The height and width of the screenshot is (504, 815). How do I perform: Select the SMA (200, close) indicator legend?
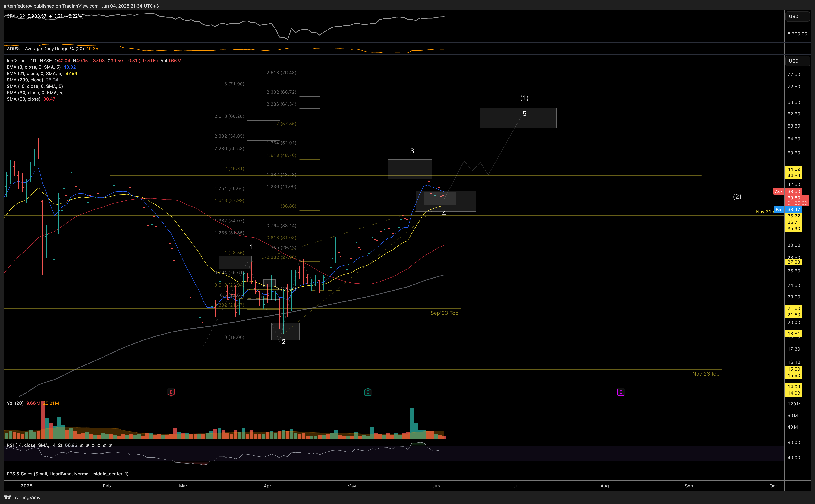point(25,80)
